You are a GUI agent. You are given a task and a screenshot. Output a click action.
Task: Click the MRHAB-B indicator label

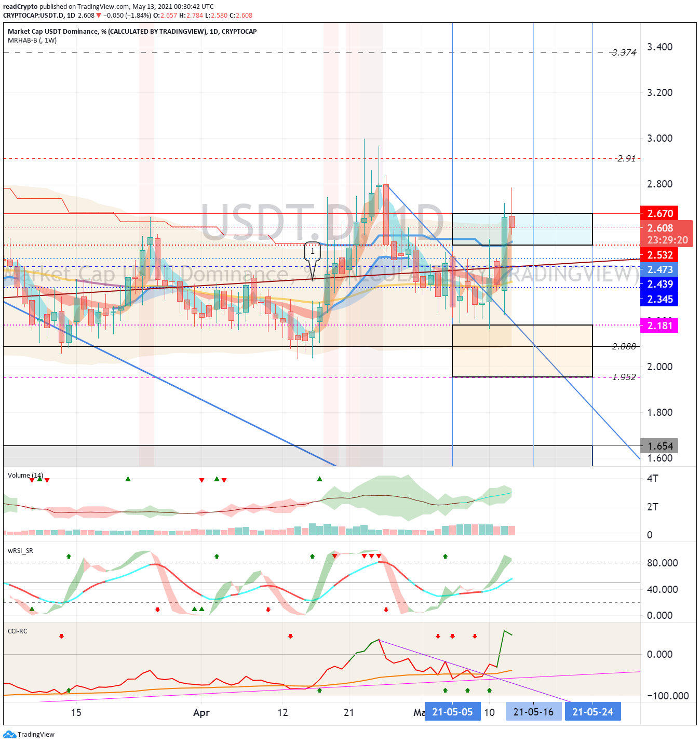[32, 40]
